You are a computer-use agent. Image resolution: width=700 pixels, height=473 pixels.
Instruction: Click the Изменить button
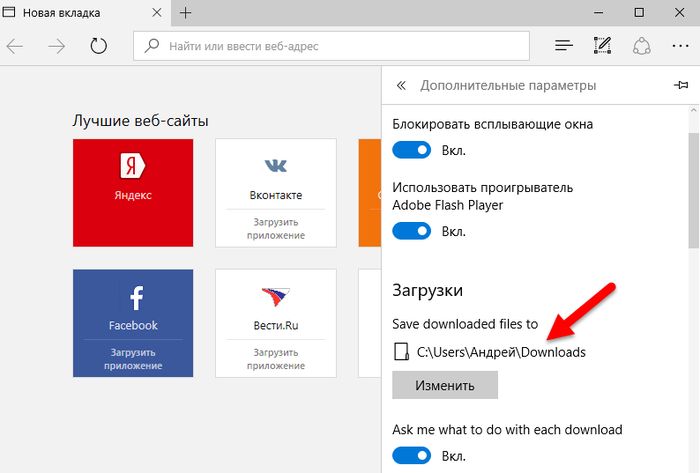(445, 385)
